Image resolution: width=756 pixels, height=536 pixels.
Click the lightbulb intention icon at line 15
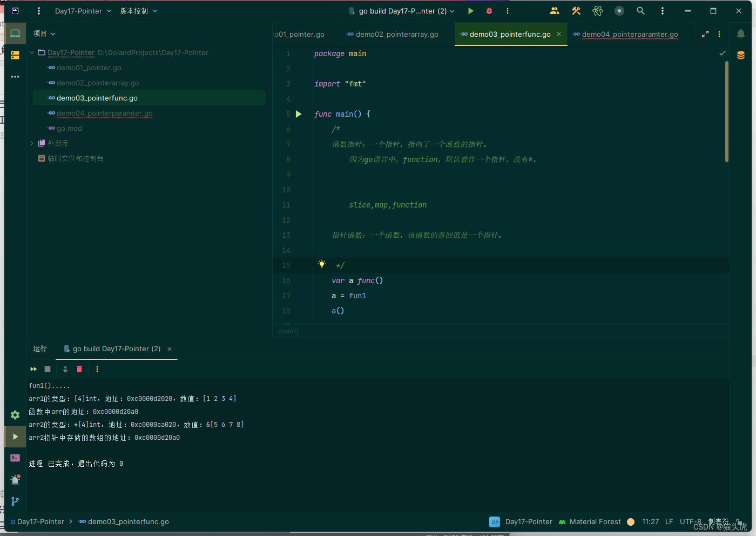pos(322,264)
